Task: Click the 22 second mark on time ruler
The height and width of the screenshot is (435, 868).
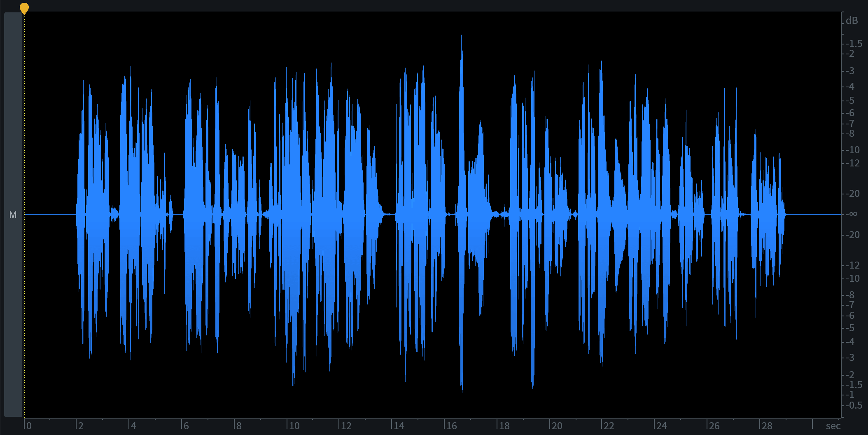Action: 609,426
